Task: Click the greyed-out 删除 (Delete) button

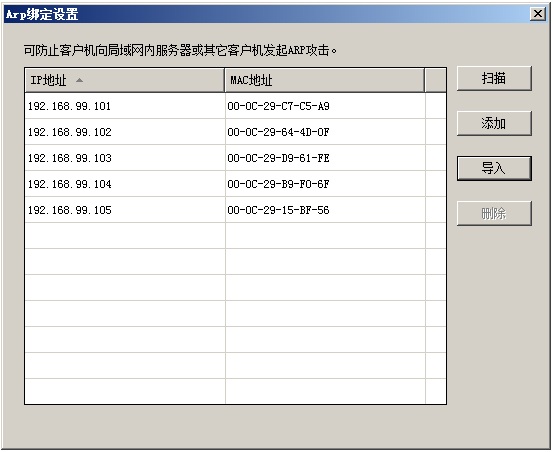Action: [494, 213]
